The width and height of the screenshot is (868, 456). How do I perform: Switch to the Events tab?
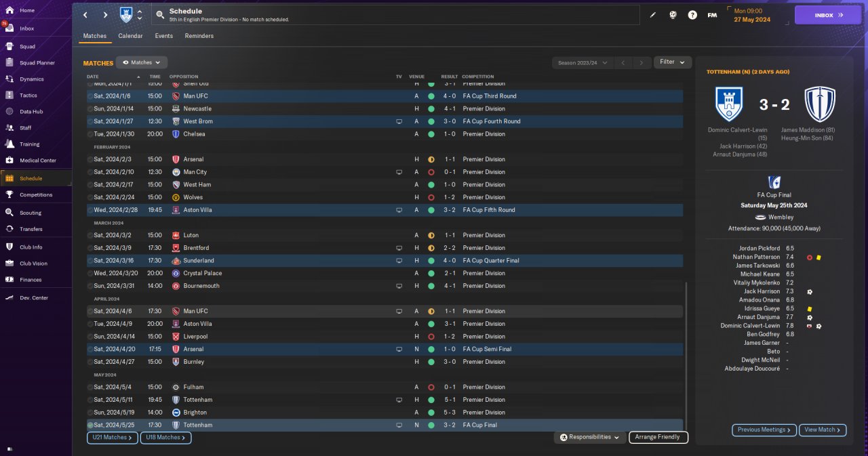pos(164,36)
